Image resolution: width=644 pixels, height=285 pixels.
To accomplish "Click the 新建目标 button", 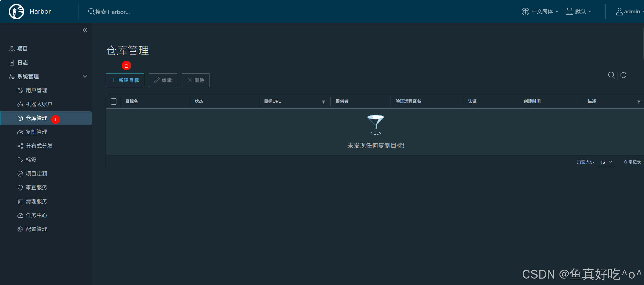I will point(125,80).
